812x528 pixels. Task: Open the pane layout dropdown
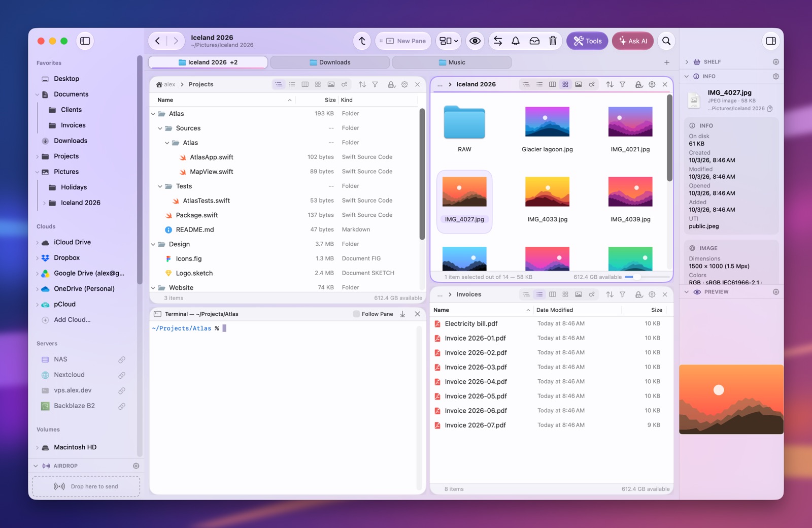(449, 41)
